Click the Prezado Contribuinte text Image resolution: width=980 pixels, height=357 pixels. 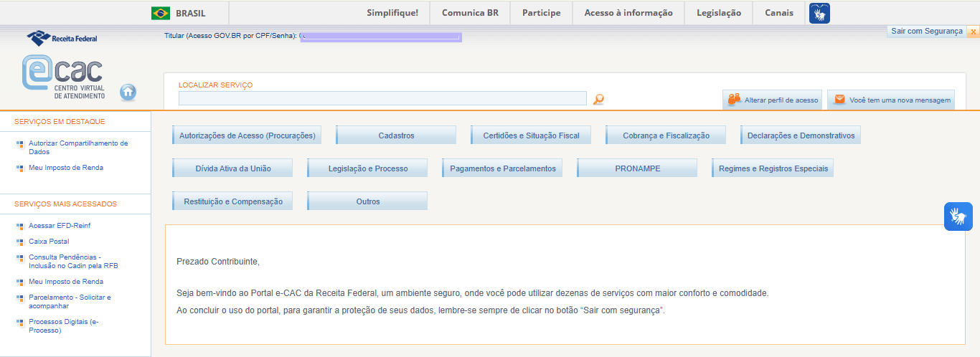[x=218, y=262]
